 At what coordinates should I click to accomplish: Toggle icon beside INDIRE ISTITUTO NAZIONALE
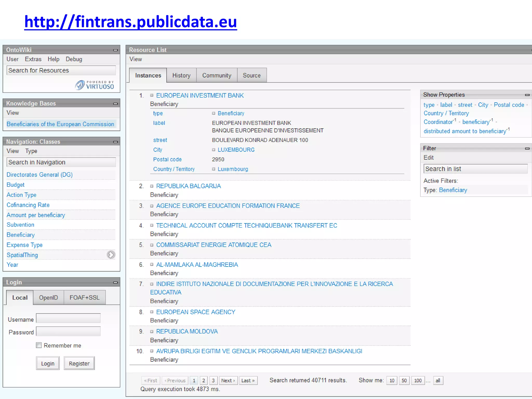(x=152, y=284)
